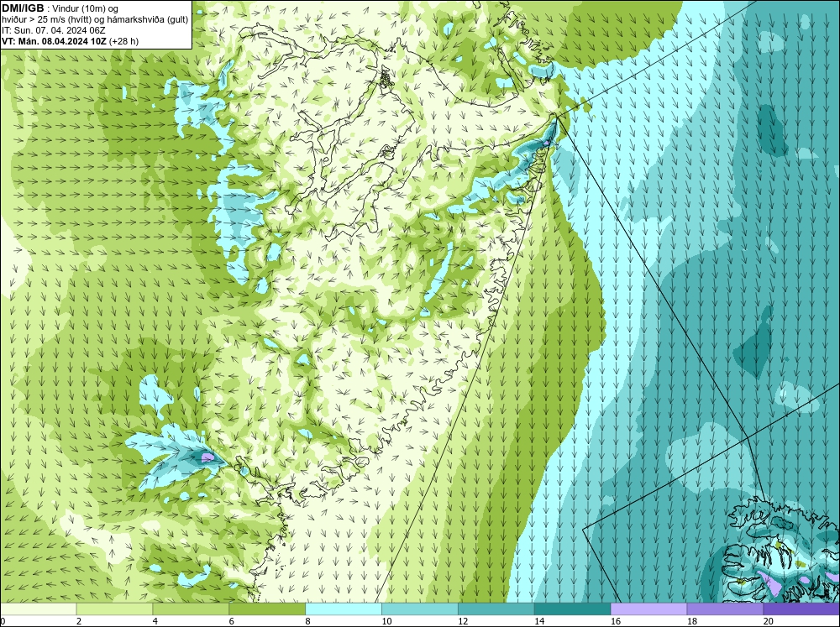Select the 10–12 m/s light teal swatch
This screenshot has height=627, width=840.
[x=419, y=609]
